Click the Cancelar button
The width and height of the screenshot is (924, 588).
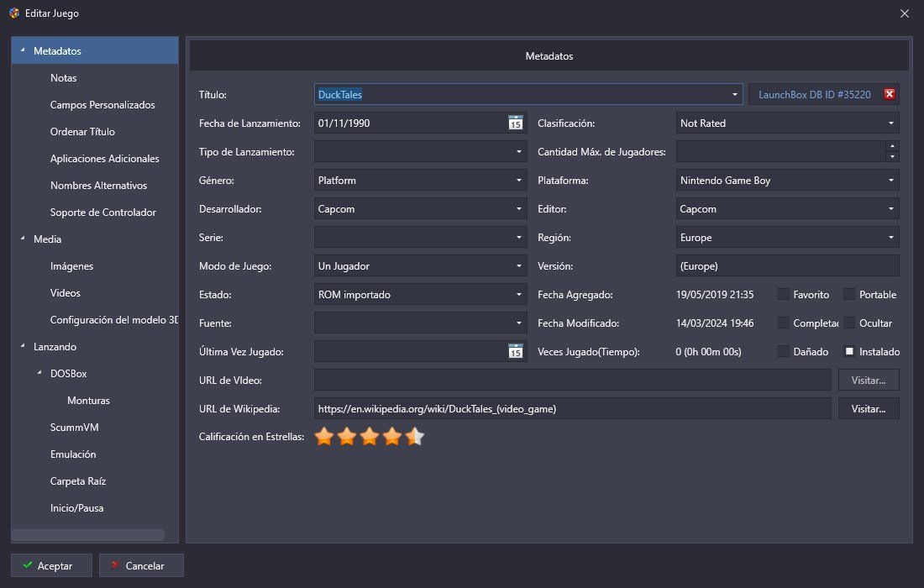pos(141,565)
